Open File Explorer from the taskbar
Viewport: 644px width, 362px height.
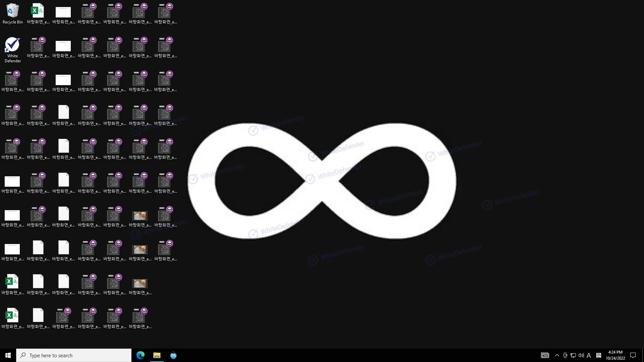click(157, 355)
